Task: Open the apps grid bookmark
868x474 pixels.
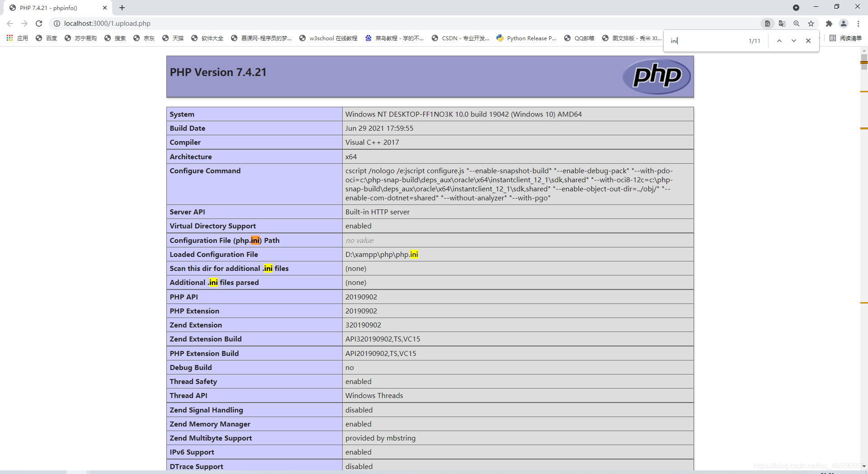Action: pyautogui.click(x=17, y=38)
